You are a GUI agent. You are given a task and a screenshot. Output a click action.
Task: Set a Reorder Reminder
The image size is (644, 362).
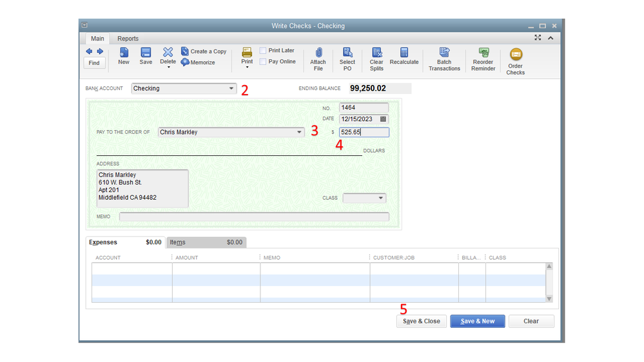[483, 59]
